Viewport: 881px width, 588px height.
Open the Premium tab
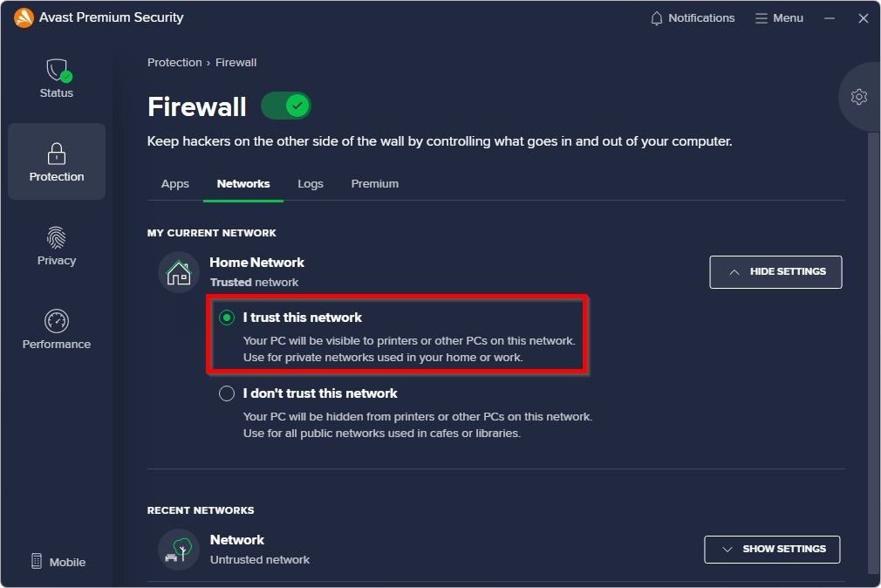click(x=375, y=184)
